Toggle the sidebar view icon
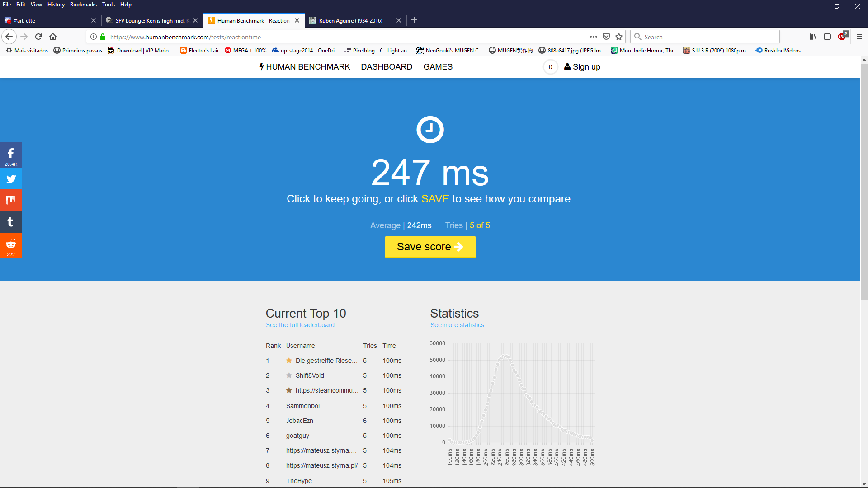868x488 pixels. [x=827, y=37]
